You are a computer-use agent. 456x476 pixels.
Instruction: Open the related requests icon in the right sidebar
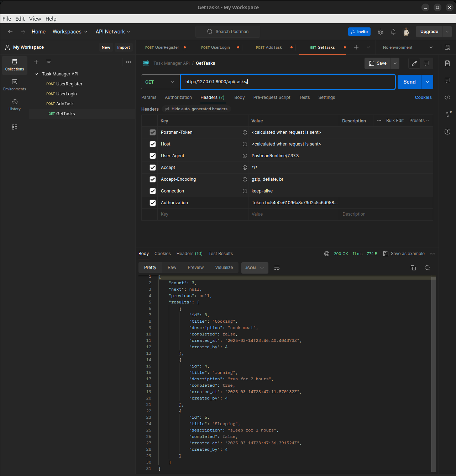click(448, 114)
